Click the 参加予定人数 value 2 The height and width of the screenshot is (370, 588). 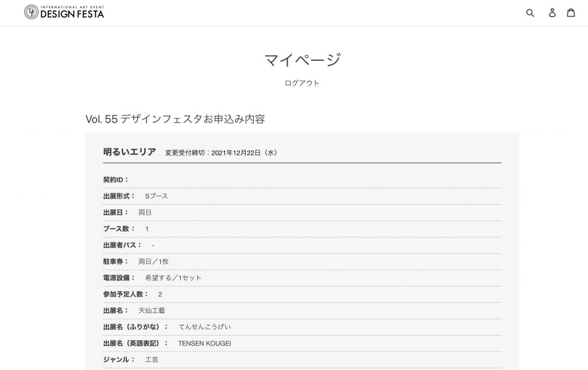pyautogui.click(x=160, y=294)
